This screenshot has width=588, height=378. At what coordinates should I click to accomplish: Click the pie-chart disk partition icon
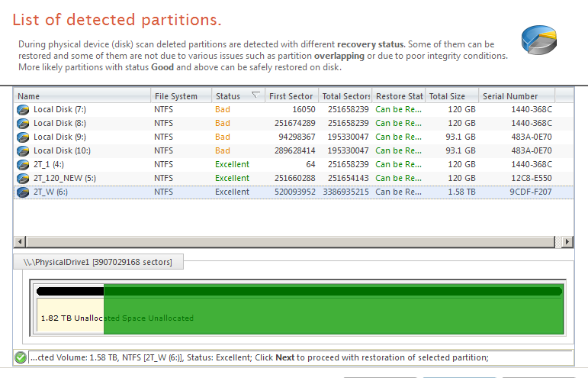(x=539, y=40)
